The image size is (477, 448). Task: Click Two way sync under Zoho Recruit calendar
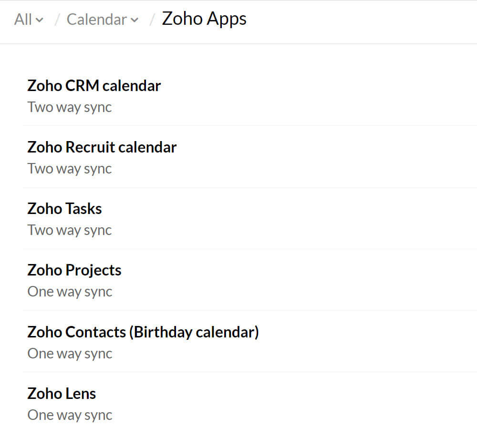point(70,169)
